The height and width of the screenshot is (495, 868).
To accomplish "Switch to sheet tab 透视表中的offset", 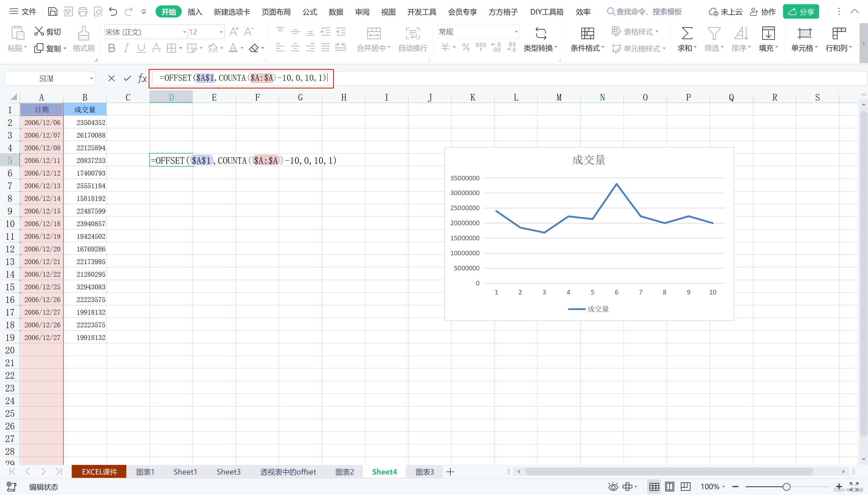I will click(x=288, y=472).
